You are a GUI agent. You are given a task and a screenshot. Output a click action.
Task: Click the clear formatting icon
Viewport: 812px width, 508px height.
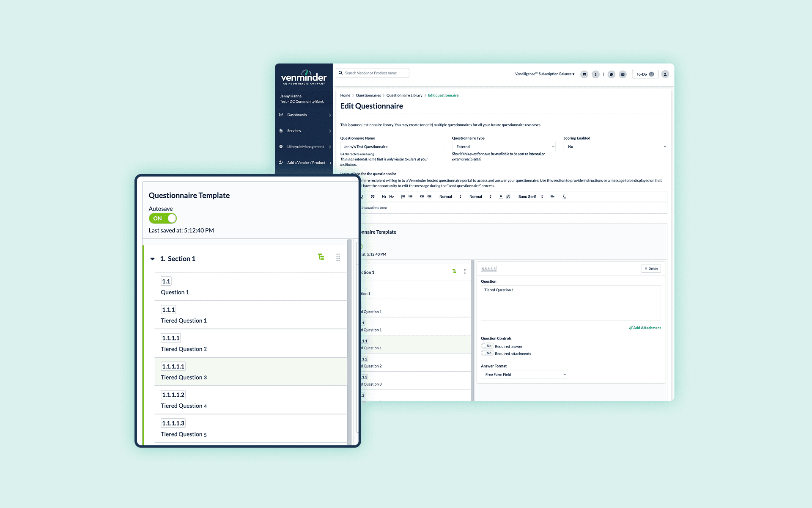(x=564, y=197)
